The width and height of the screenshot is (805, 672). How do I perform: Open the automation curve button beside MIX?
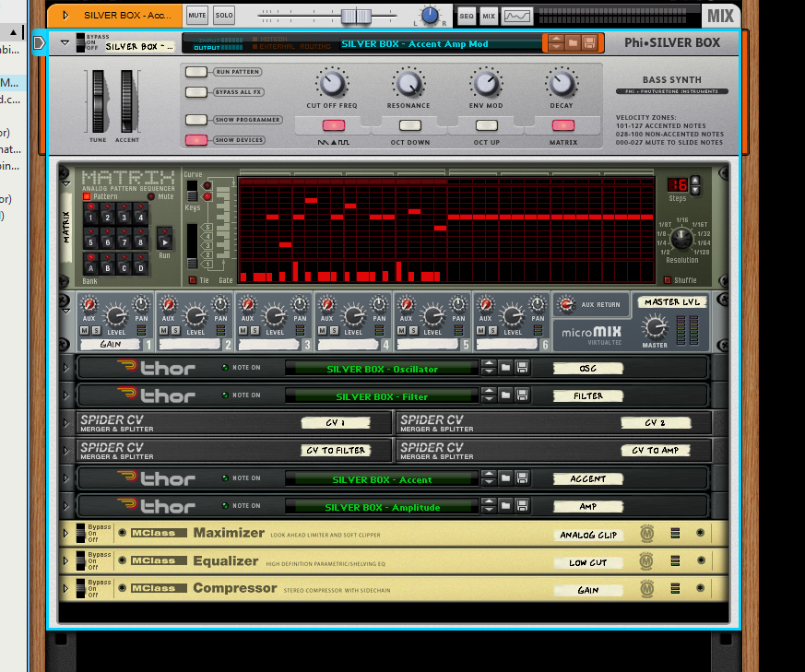click(x=516, y=16)
